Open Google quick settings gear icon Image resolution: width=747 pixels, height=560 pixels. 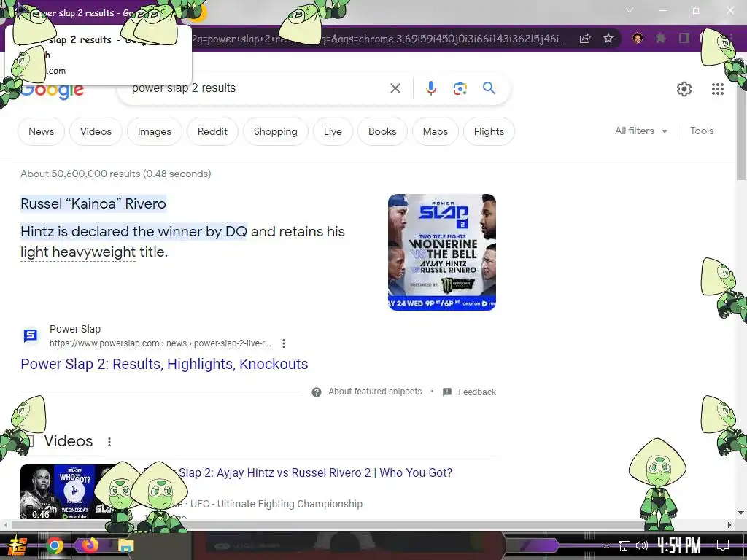click(684, 88)
